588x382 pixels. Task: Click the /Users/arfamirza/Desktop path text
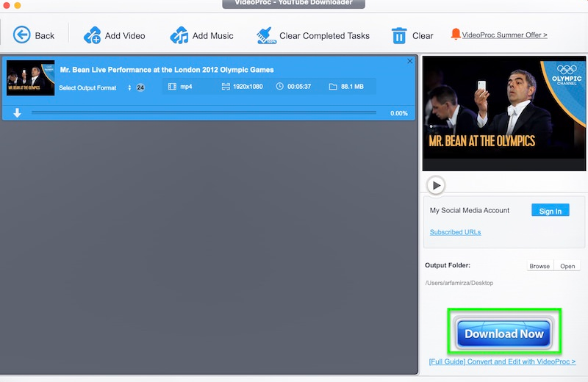(459, 283)
